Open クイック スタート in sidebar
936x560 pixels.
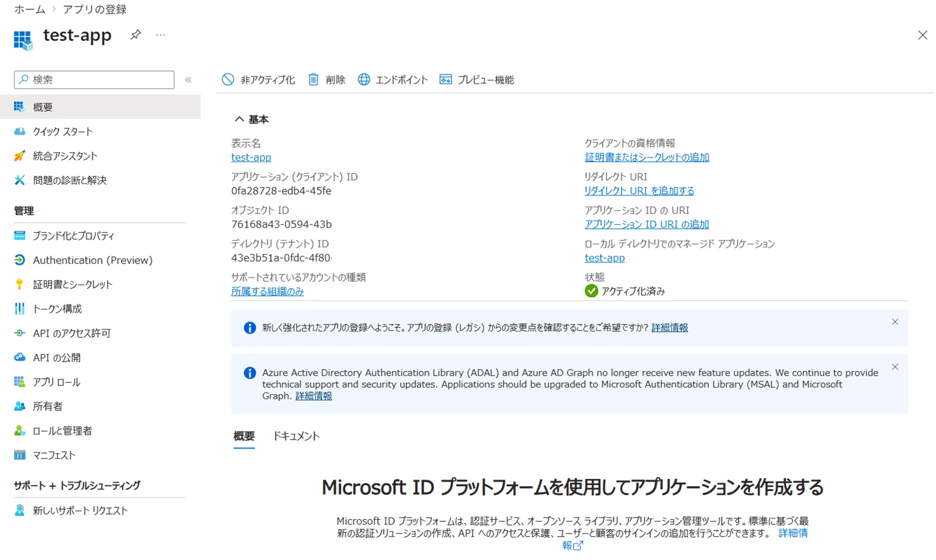(63, 131)
